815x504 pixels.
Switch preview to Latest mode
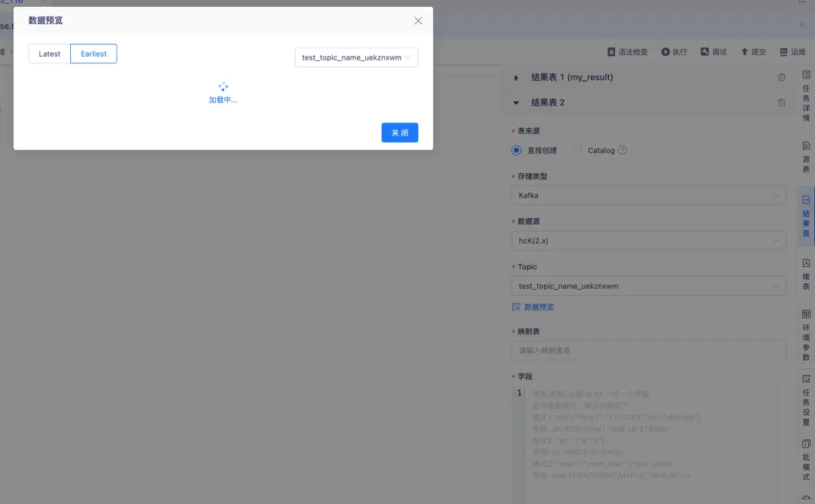(x=49, y=54)
